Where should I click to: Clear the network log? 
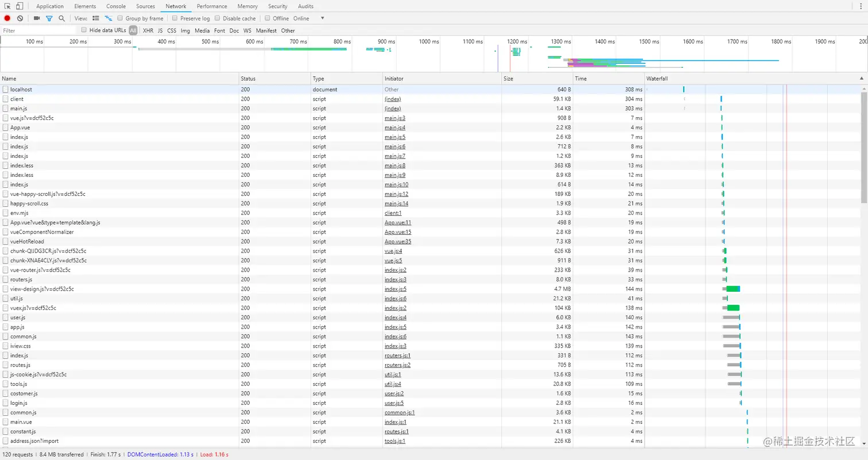(x=20, y=18)
